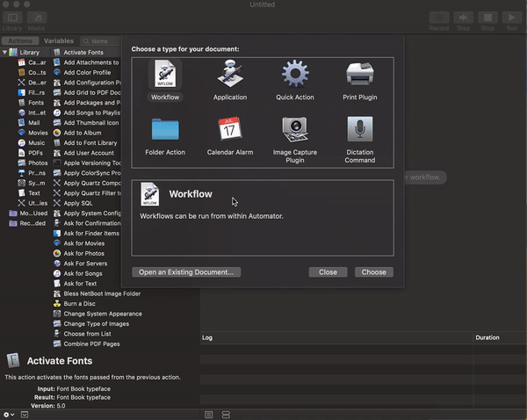Select the Developer category in Library
The width and height of the screenshot is (527, 420).
[32, 83]
